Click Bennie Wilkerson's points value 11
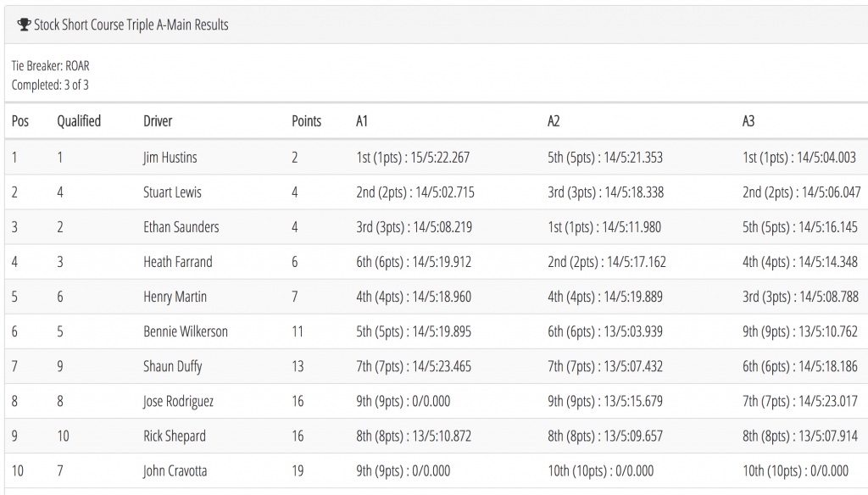The height and width of the screenshot is (495, 868). [x=298, y=331]
